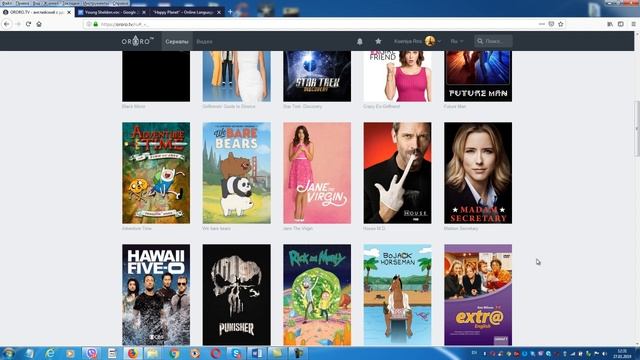The width and height of the screenshot is (640, 360).
Task: Open the page actions three-dot icon
Action: [x=542, y=24]
